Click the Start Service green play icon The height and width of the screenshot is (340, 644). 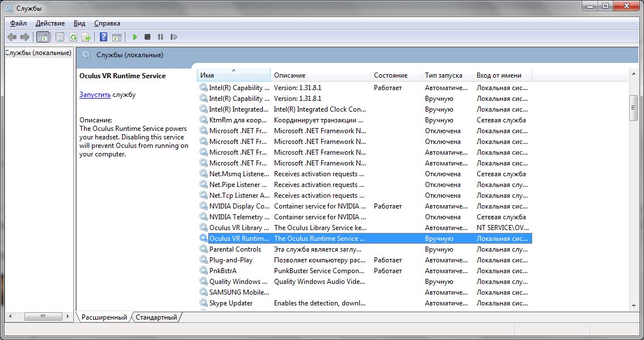click(x=135, y=37)
